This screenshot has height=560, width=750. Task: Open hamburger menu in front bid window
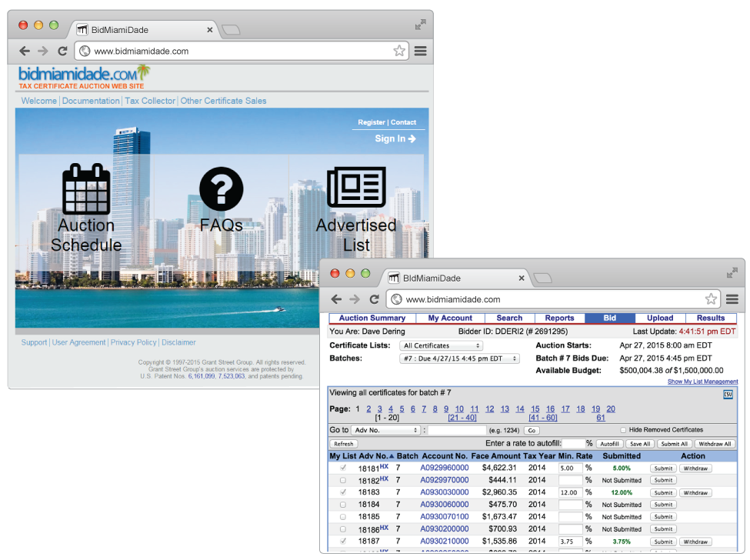(732, 299)
